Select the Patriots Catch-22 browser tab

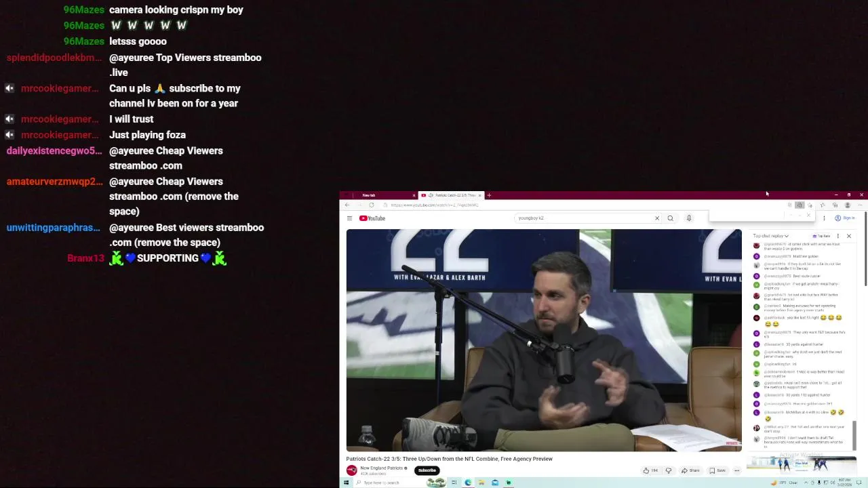click(x=451, y=195)
